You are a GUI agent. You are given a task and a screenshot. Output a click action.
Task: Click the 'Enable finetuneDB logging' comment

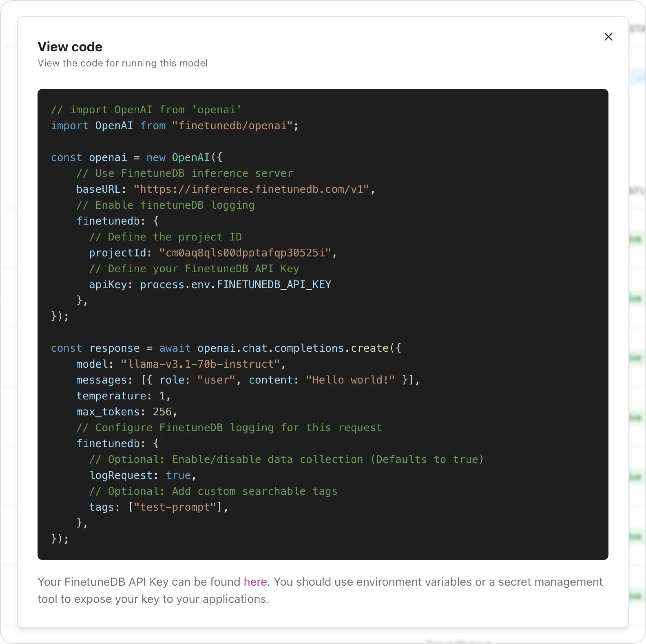165,205
